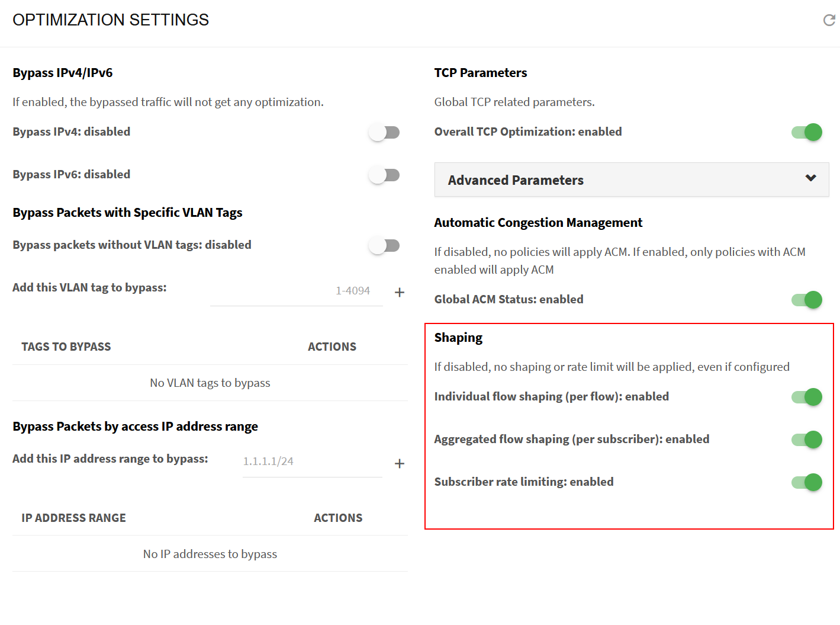Click the ACTIONS header in VLAN tags table
840x625 pixels.
(332, 347)
